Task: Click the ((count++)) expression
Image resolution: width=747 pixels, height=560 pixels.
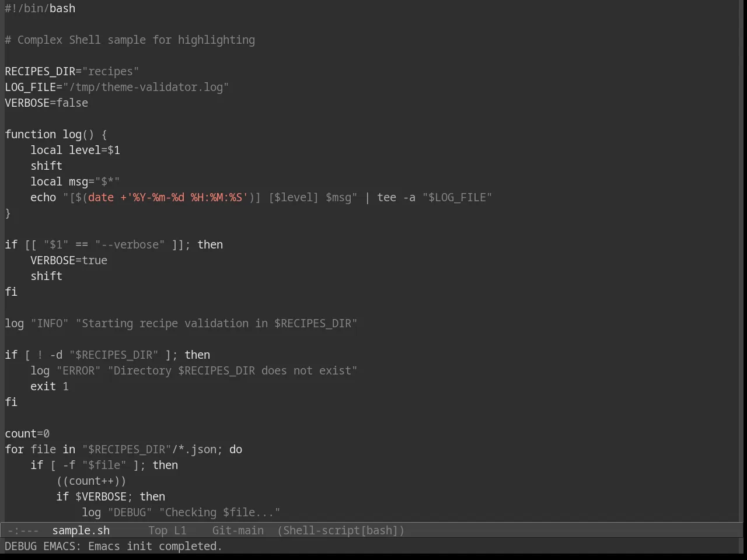Action: pyautogui.click(x=91, y=481)
